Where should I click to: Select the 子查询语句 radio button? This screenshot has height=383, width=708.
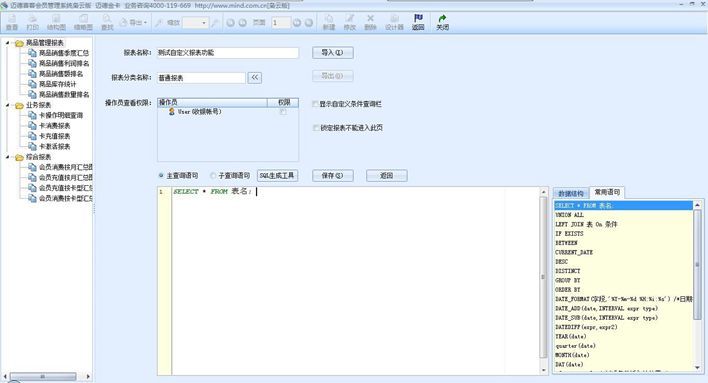[213, 175]
